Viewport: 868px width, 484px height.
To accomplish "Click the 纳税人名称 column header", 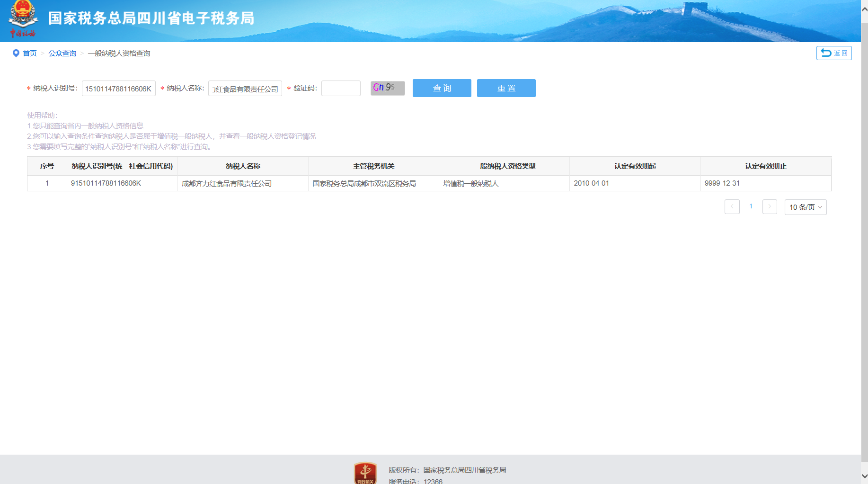I will click(x=243, y=166).
